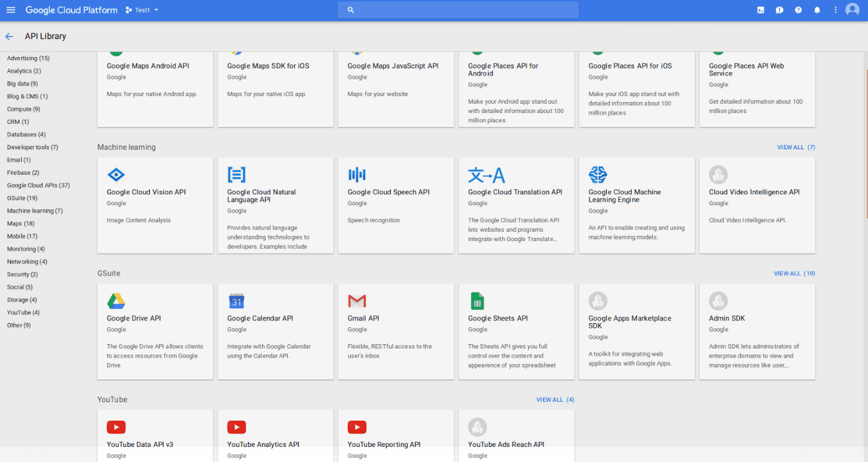Open Google Maps JavaScript API title
868x462 pixels.
(x=393, y=66)
